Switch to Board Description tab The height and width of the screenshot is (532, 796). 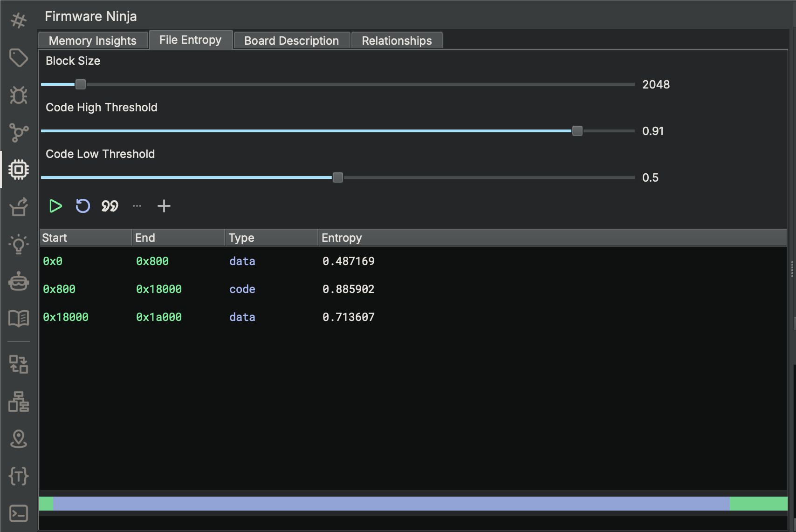pos(292,41)
